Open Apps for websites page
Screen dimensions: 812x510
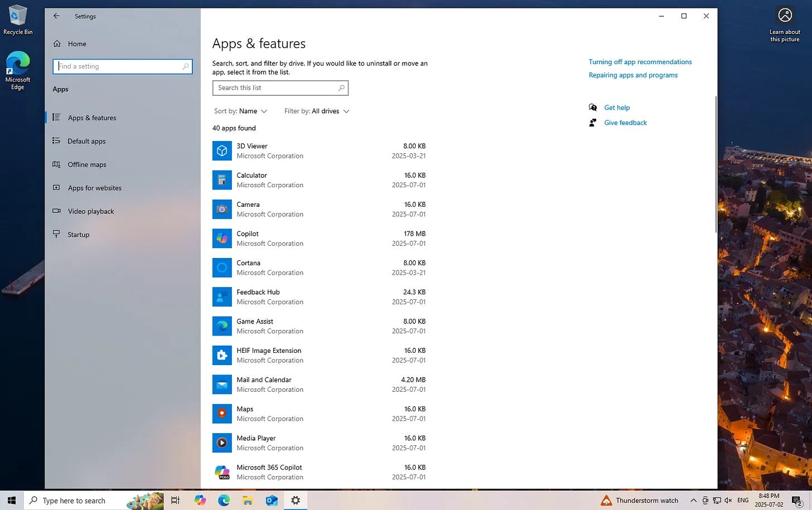point(123,188)
